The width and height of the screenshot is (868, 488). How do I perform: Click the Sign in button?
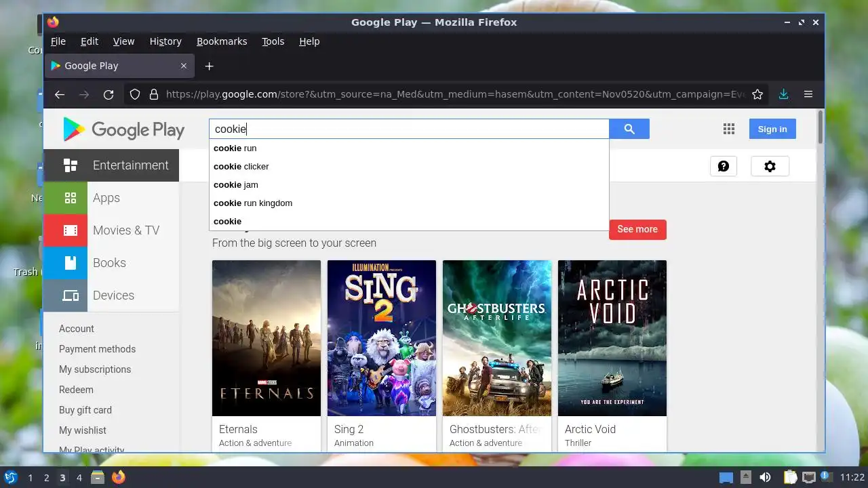(772, 129)
